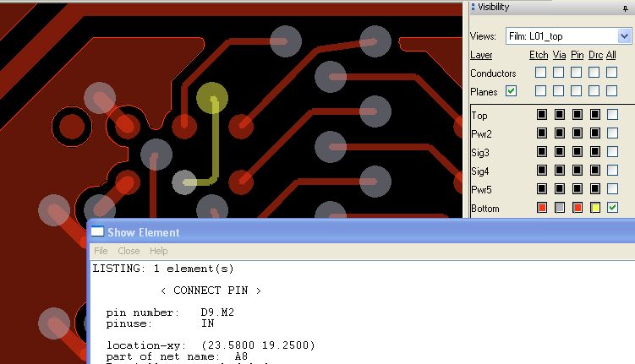The width and height of the screenshot is (635, 364).
Task: Click the red Bottom layer Pin color box
Action: pyautogui.click(x=578, y=208)
